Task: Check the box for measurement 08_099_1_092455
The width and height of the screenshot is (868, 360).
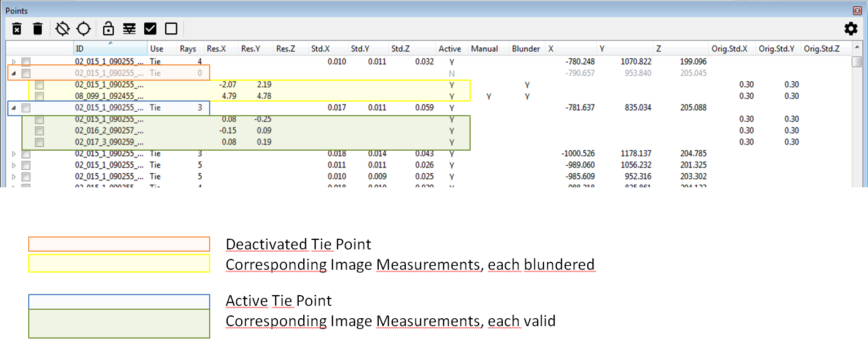Action: [x=39, y=96]
